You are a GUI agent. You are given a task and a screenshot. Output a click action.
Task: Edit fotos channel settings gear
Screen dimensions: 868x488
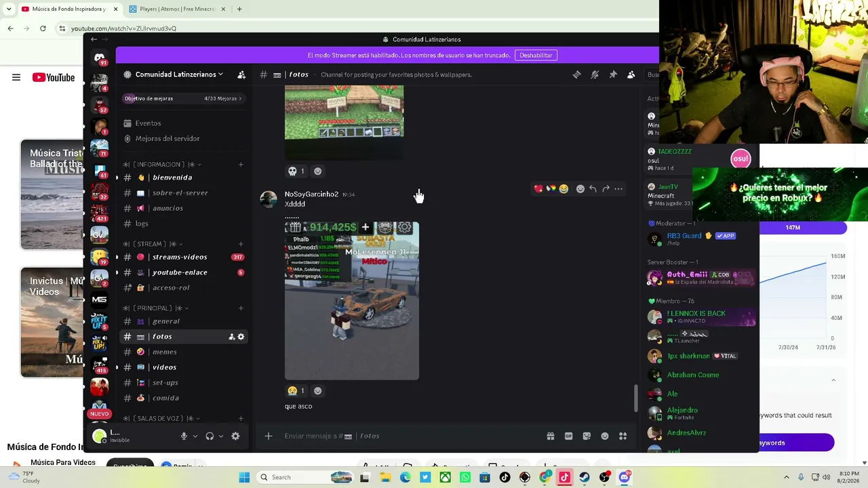241,337
